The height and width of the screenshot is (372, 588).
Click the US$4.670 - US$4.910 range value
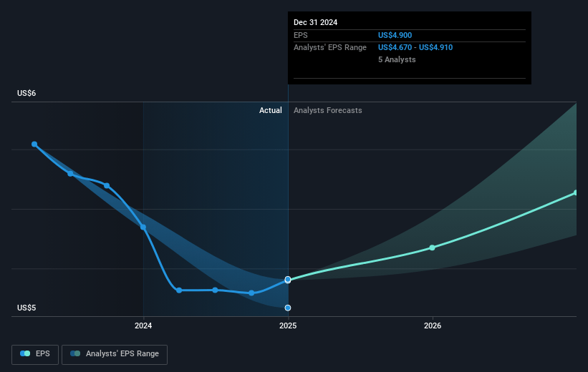415,48
